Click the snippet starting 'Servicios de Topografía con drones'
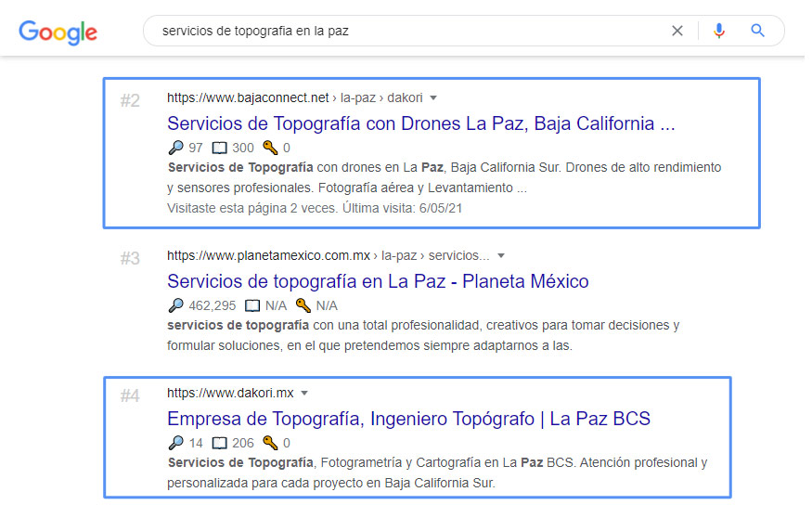This screenshot has width=812, height=505. click(445, 177)
